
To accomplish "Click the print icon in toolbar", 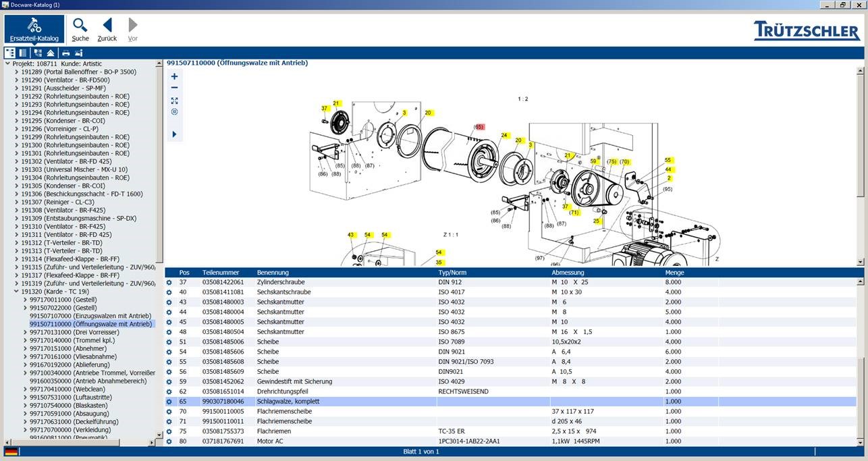I will point(66,53).
